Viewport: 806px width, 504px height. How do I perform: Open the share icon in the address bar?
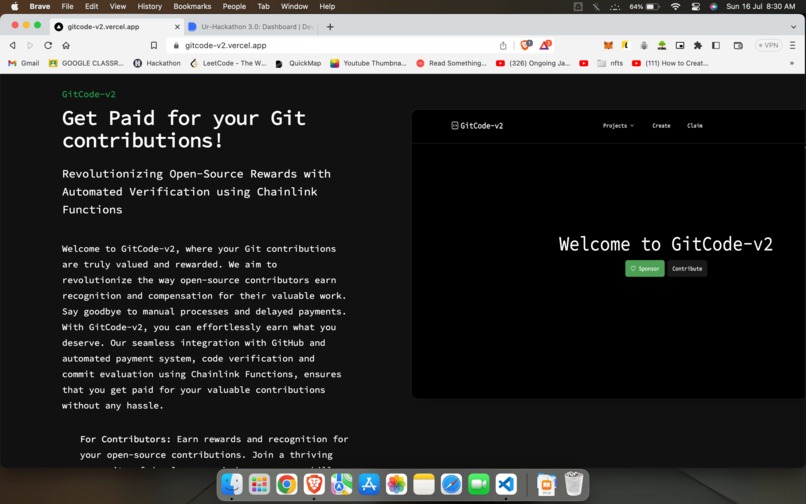[x=503, y=45]
